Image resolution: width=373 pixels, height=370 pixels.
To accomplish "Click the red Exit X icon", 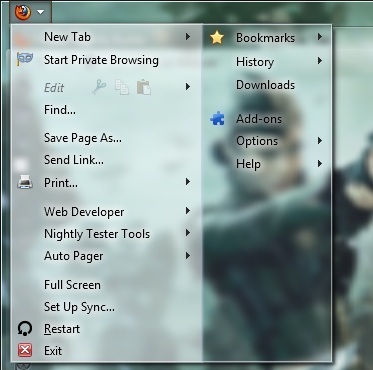I will (x=25, y=350).
